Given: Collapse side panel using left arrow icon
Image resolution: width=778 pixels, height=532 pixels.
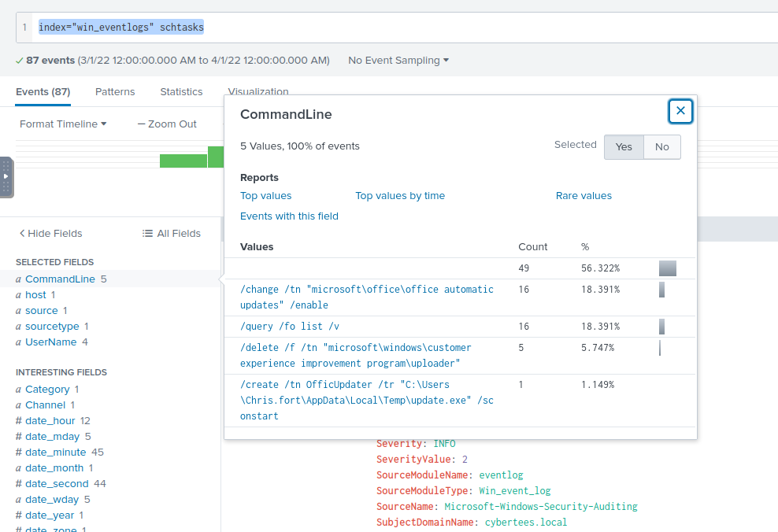Looking at the screenshot, I should coord(8,176).
